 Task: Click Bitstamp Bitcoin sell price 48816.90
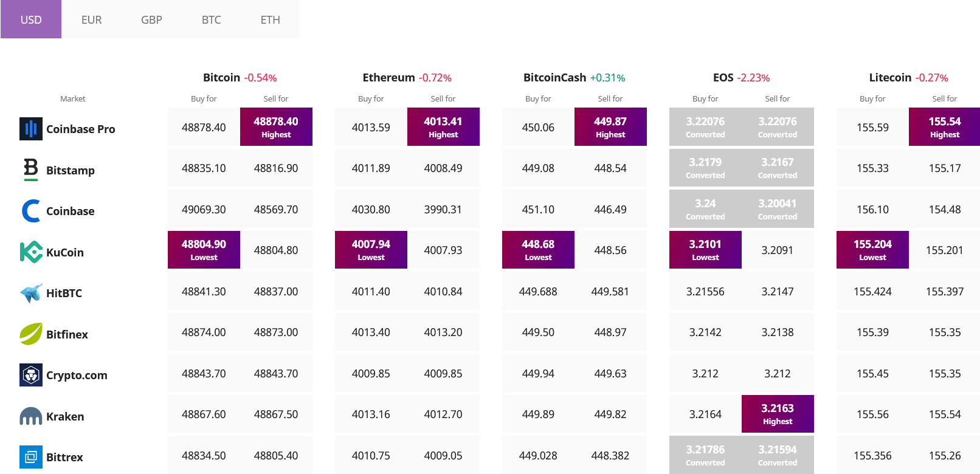pos(276,168)
